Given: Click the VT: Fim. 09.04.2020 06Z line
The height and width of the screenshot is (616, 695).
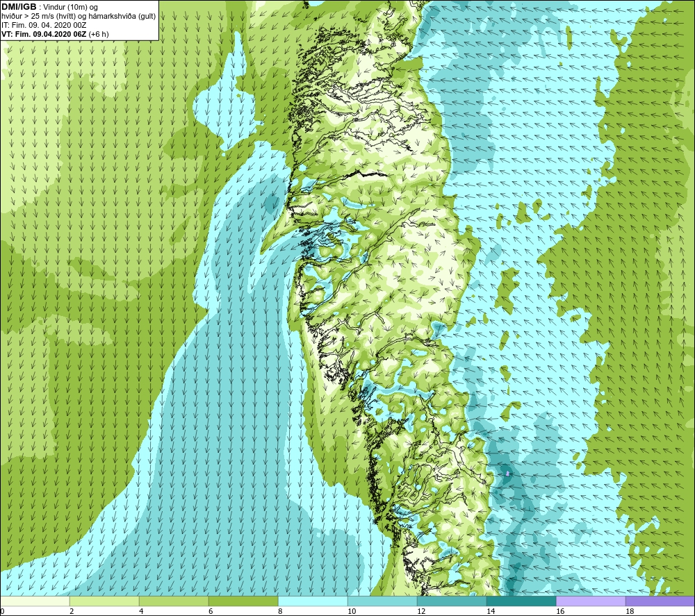Looking at the screenshot, I should pos(55,34).
